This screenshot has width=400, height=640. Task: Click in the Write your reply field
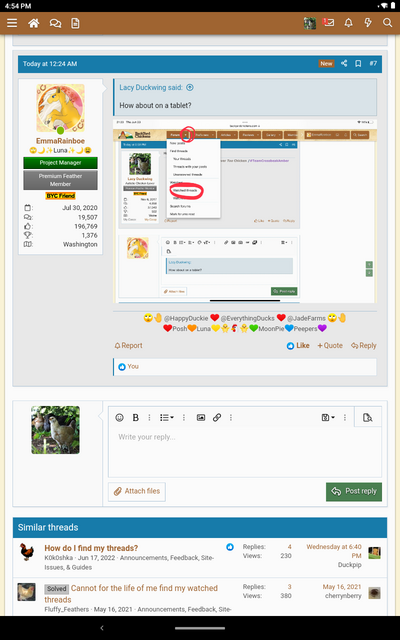click(245, 452)
